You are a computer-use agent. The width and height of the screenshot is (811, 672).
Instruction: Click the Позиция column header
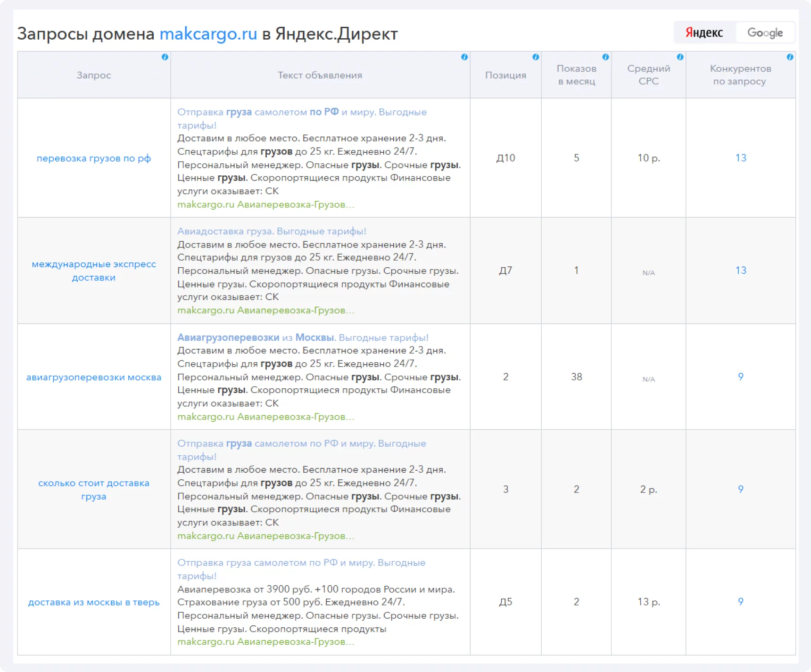pyautogui.click(x=505, y=75)
